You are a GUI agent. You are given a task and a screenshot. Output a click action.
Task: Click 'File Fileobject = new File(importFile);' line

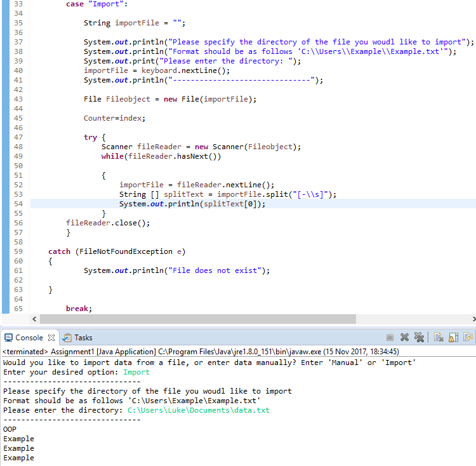pyautogui.click(x=170, y=99)
